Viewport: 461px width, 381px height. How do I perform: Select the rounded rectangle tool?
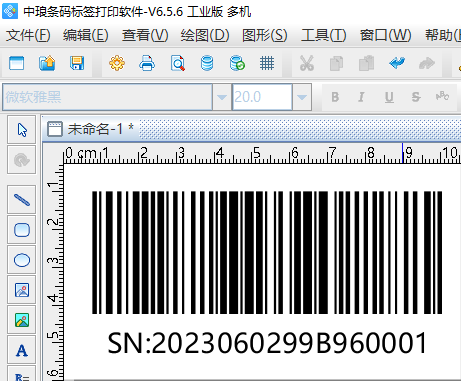point(22,230)
